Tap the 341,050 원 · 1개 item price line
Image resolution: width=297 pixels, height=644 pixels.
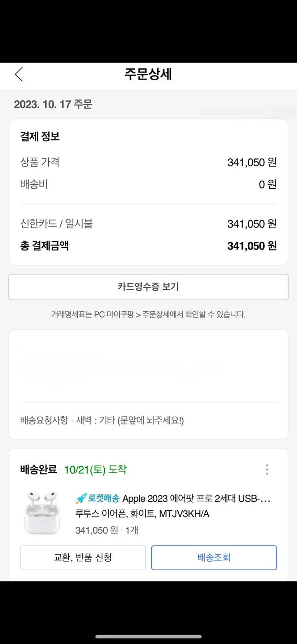coord(107,530)
